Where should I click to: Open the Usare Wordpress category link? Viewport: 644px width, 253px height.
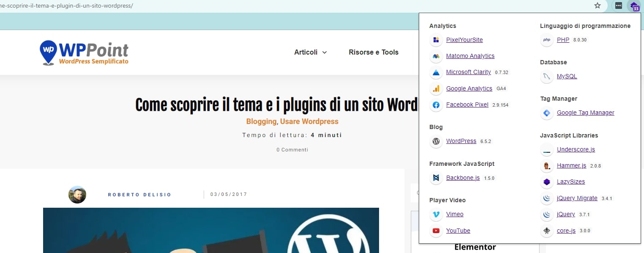[x=309, y=121]
